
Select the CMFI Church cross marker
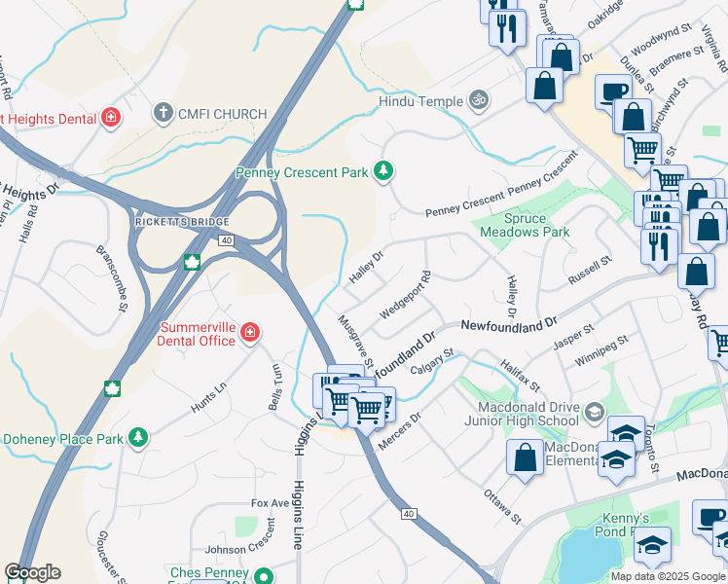(x=164, y=113)
